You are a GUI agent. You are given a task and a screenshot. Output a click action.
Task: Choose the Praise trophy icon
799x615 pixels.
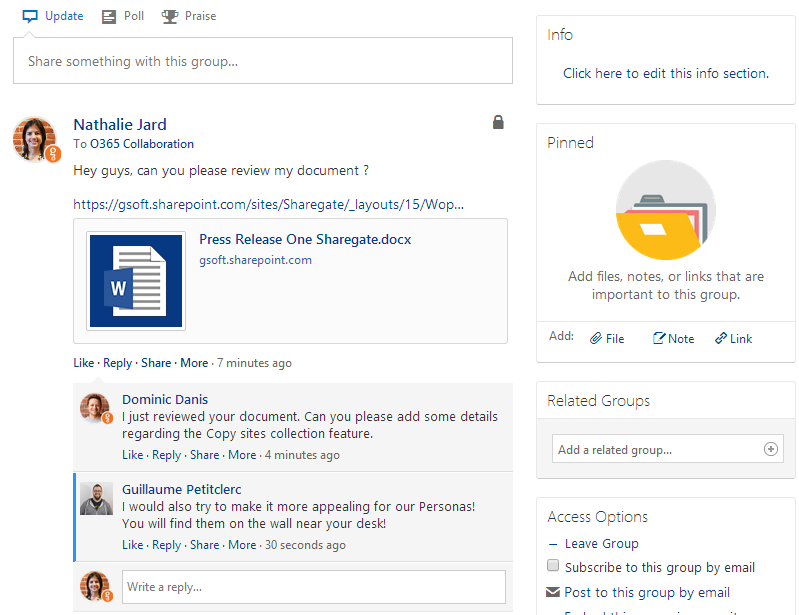coord(170,17)
